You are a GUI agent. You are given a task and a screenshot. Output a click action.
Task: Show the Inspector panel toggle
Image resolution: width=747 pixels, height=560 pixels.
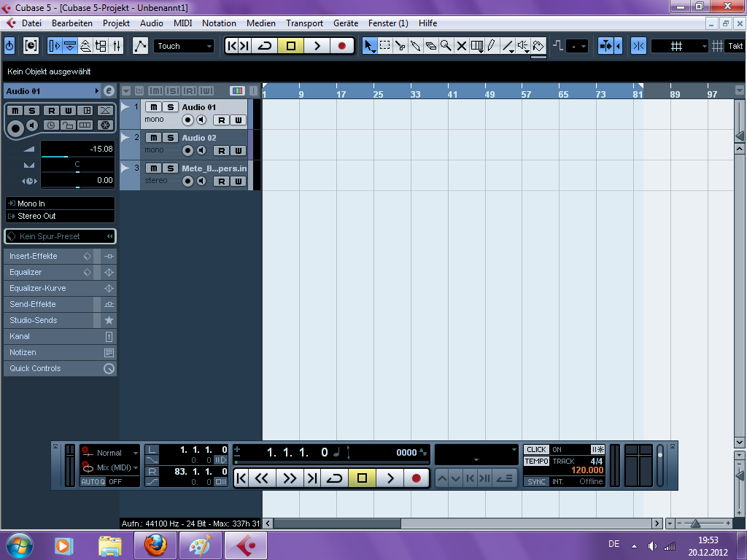tap(55, 46)
